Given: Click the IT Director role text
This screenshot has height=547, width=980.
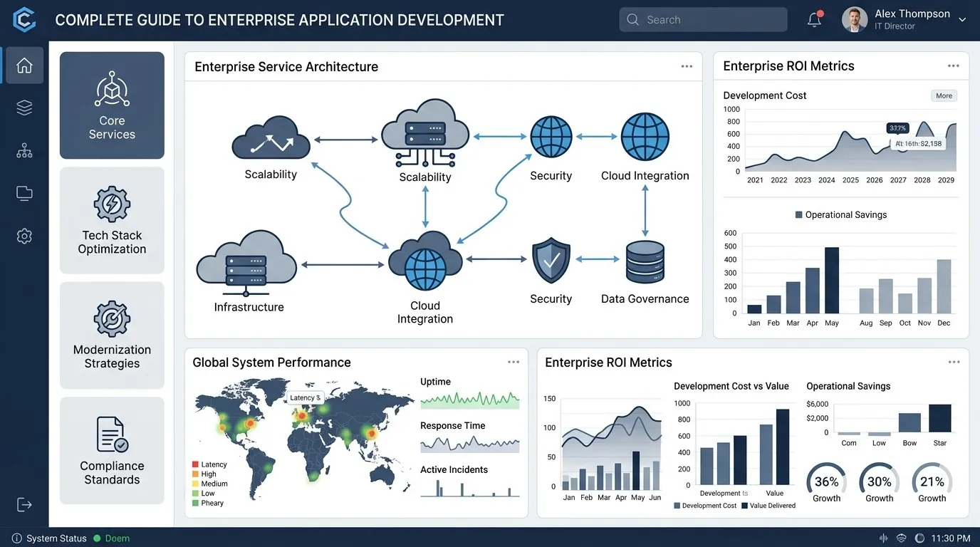Looking at the screenshot, I should 895,26.
